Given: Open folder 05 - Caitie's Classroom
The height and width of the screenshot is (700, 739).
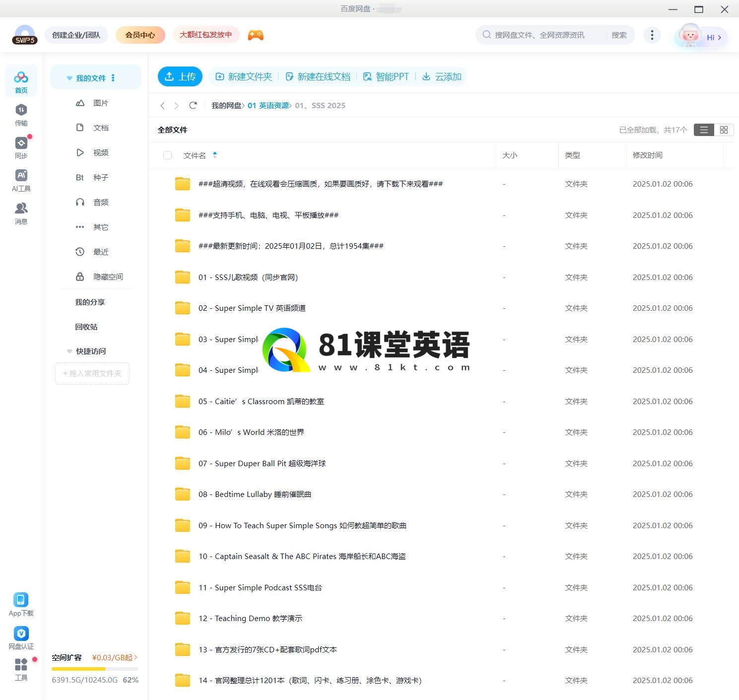Looking at the screenshot, I should [261, 402].
